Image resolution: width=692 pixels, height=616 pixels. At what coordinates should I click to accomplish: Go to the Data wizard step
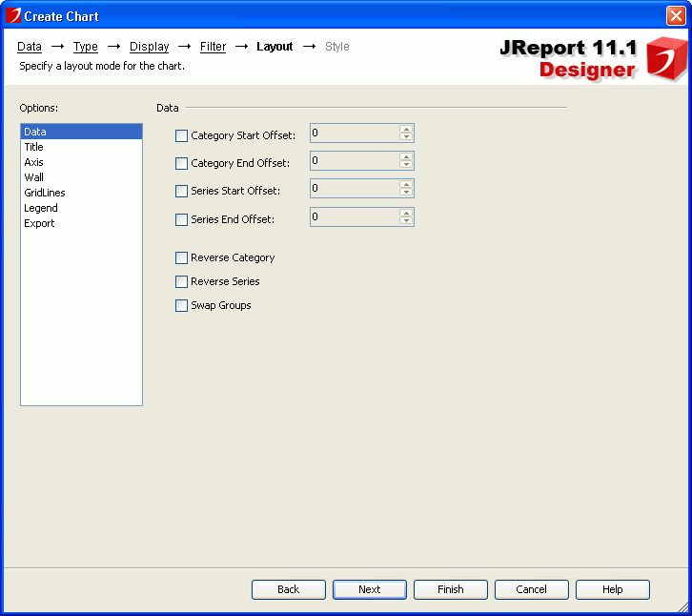tap(30, 47)
